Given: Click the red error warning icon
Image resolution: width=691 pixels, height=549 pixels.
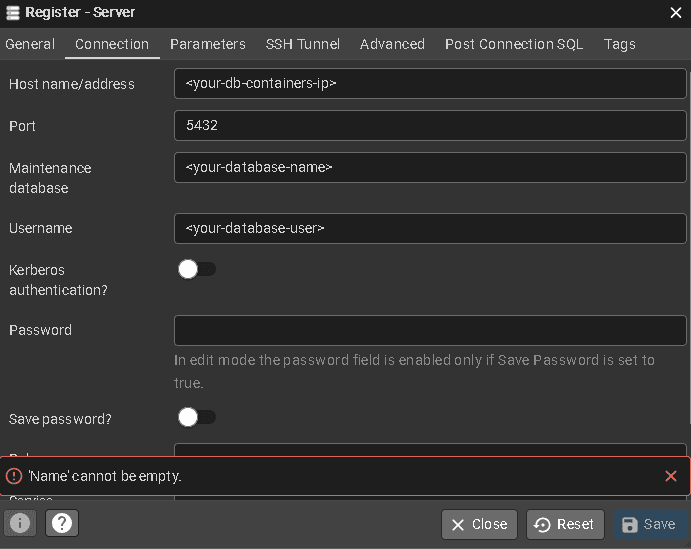Looking at the screenshot, I should 14,476.
